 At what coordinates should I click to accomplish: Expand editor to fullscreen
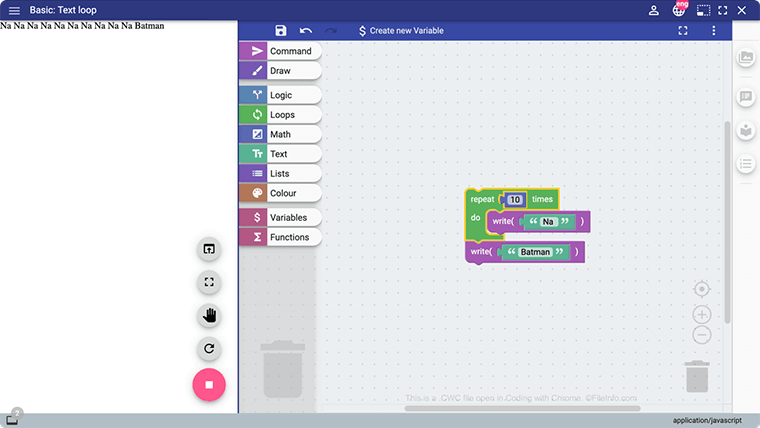pos(683,31)
